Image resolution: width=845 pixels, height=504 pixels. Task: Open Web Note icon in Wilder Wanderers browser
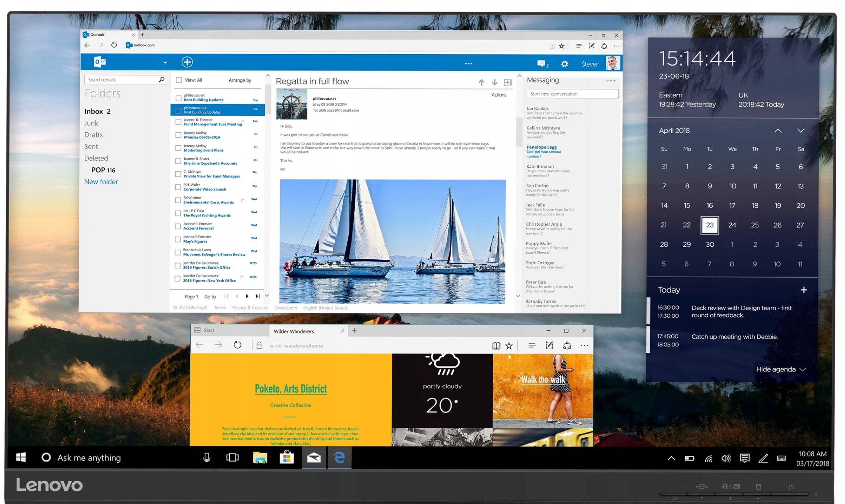click(549, 345)
